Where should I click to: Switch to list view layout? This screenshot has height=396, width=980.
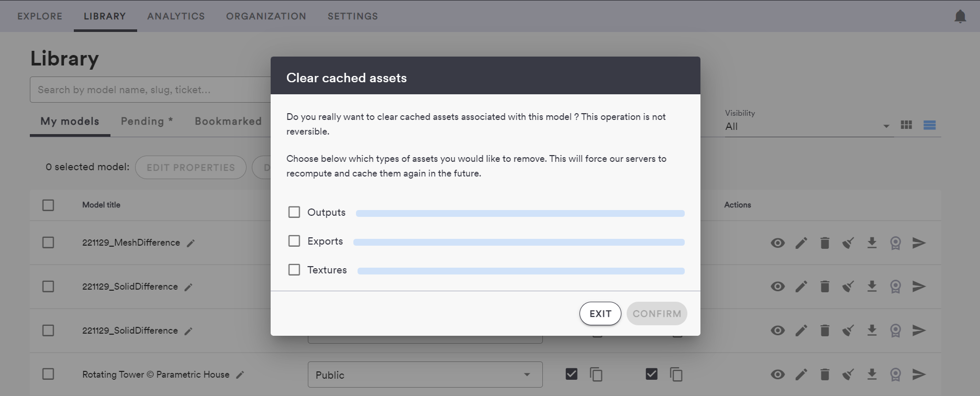(929, 125)
